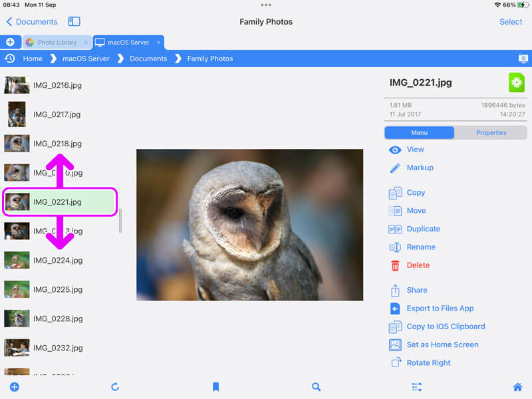Add a new tab with plus icon

pyautogui.click(x=10, y=42)
